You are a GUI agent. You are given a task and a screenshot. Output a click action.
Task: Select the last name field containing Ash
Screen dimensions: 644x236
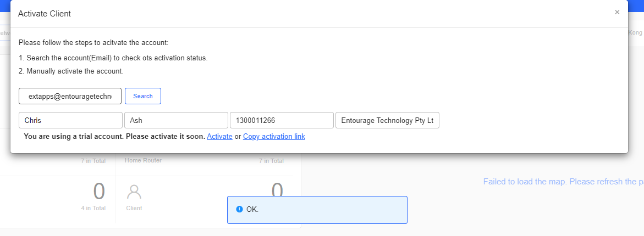coord(176,120)
